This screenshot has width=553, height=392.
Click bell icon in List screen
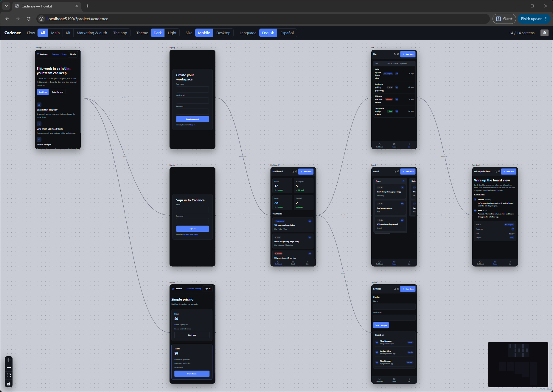coord(398,54)
